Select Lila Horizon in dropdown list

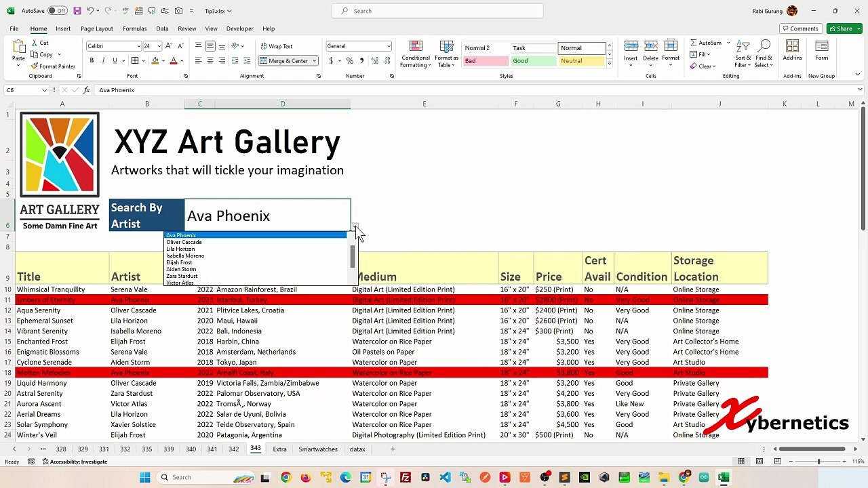[180, 249]
